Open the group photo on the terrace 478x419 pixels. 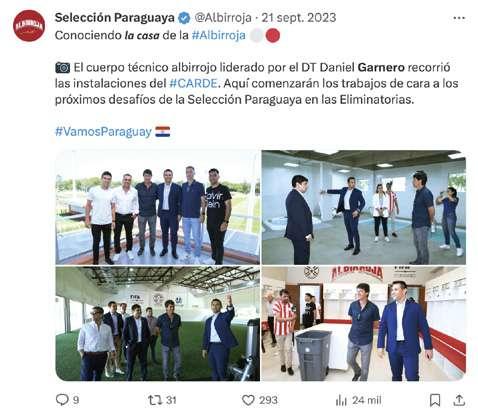157,207
